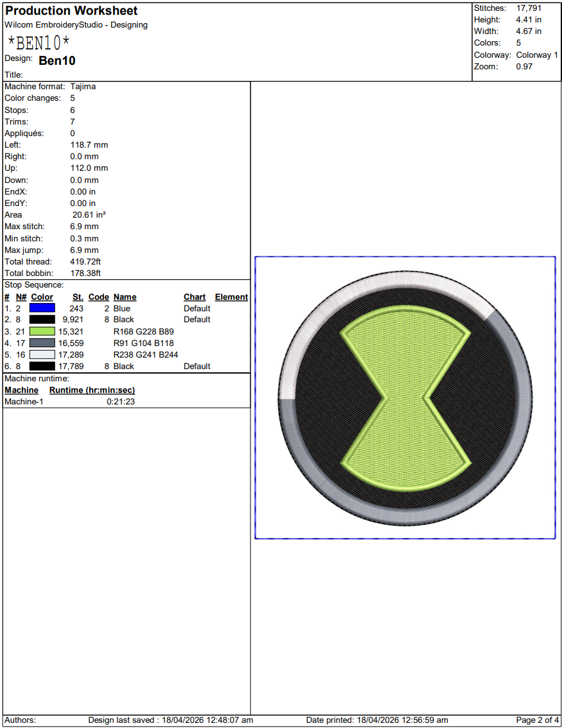This screenshot has width=562, height=728.
Task: Click the Area value 20.61 in²
Action: pyautogui.click(x=89, y=215)
